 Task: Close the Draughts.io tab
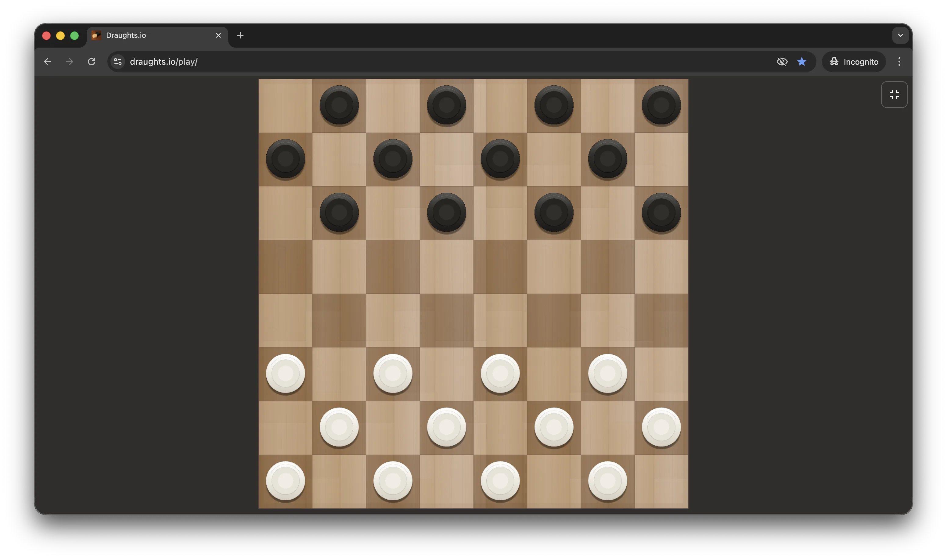(218, 35)
